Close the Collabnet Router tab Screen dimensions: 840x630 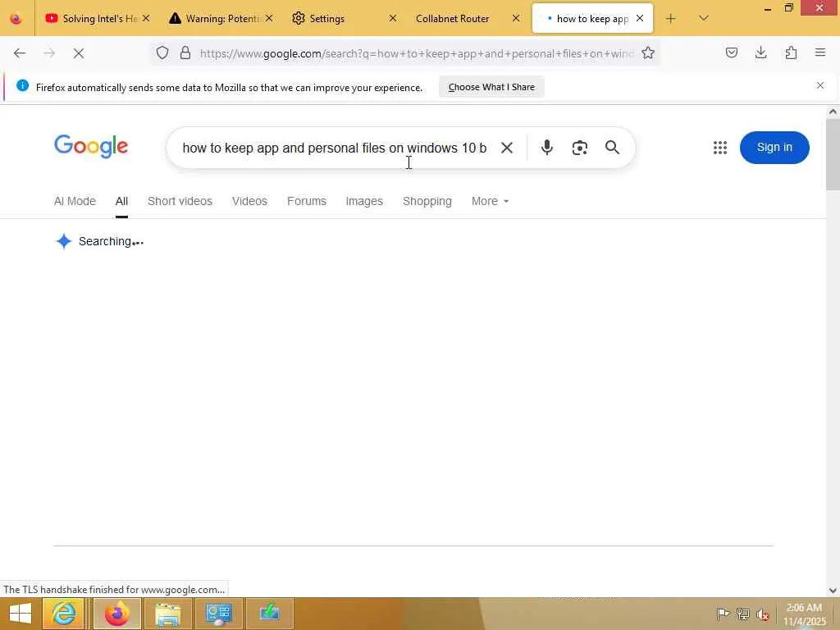click(516, 18)
